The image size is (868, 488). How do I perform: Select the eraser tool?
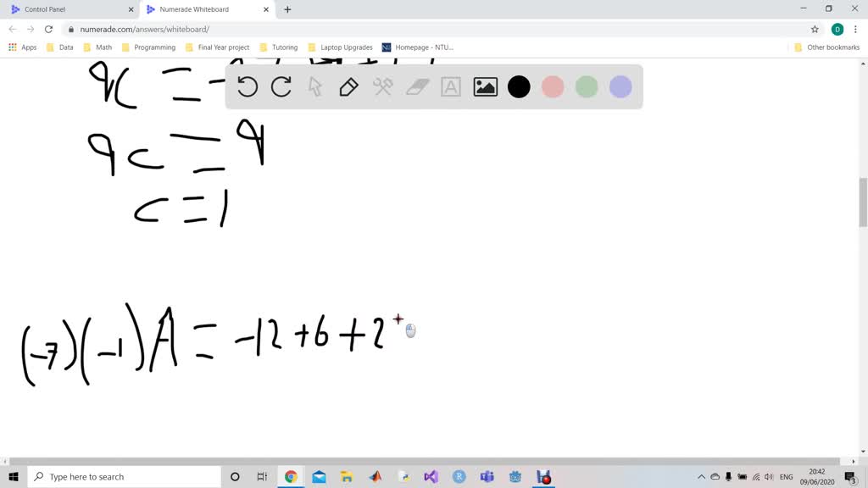point(417,86)
